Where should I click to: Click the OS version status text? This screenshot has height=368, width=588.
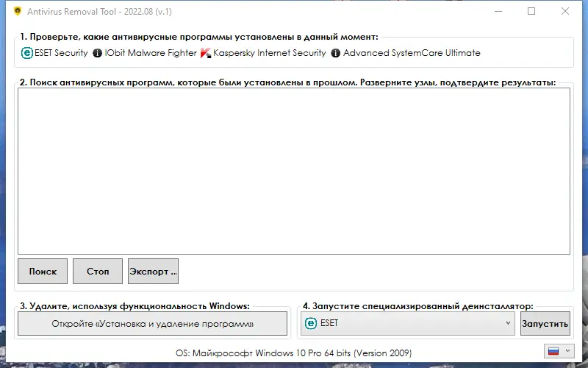tap(293, 353)
